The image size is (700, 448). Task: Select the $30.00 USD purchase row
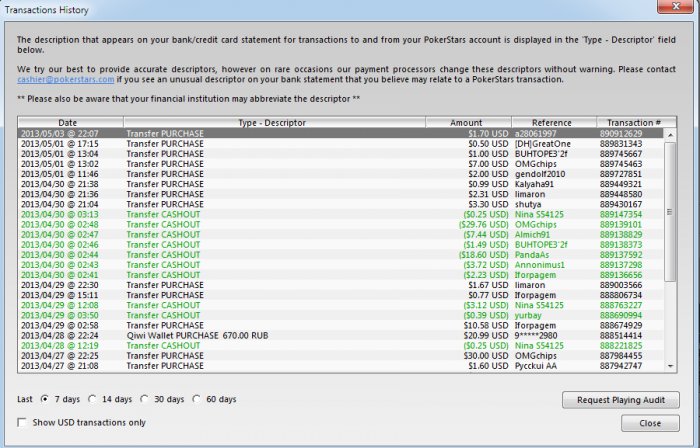pos(341,356)
